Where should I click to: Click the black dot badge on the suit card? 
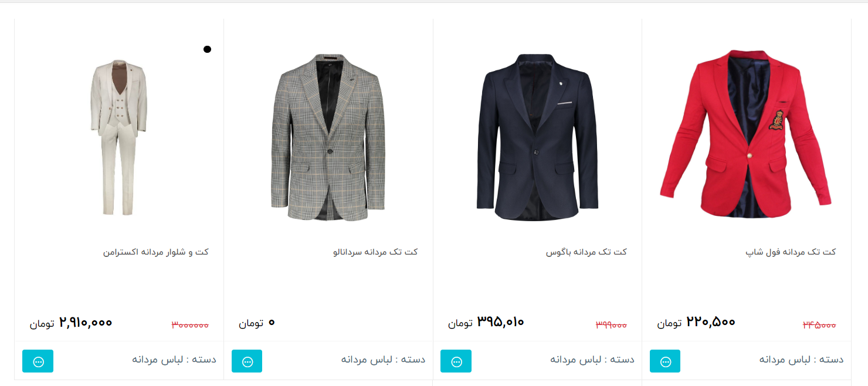pos(207,49)
